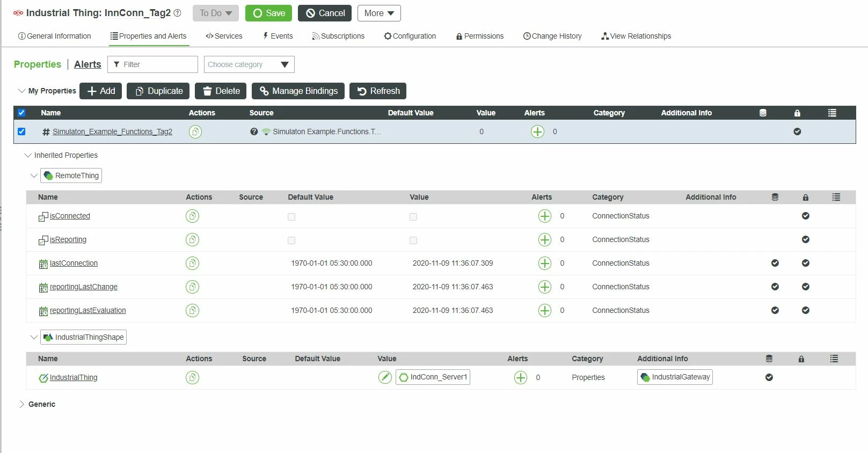Open the More dropdown menu
Viewport: 868px width, 453px height.
click(379, 13)
